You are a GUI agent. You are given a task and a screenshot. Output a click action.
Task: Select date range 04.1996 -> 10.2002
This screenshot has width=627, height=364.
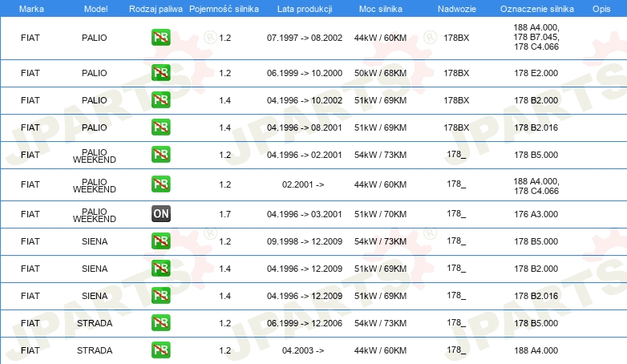point(305,100)
